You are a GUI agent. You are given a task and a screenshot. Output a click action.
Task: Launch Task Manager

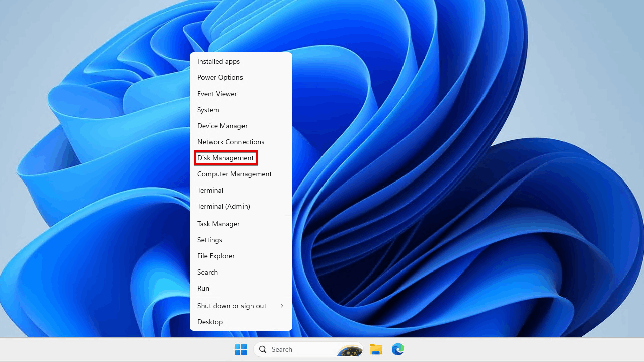point(218,224)
